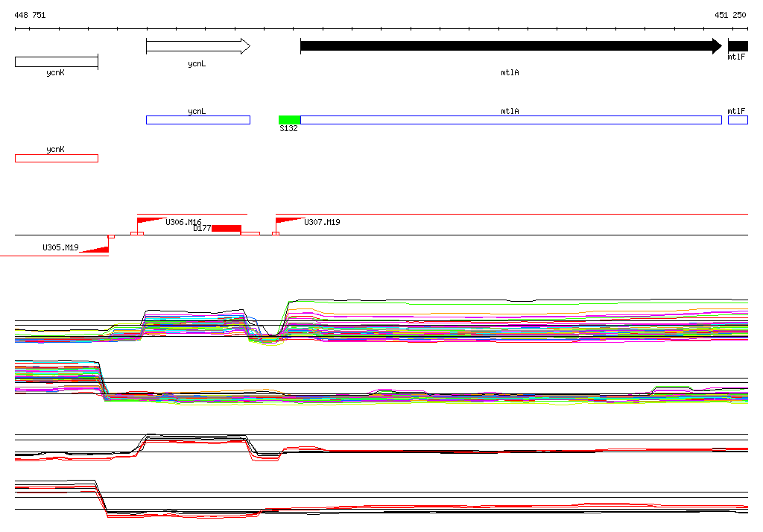Click the ycnL label under white arrow

(197, 64)
